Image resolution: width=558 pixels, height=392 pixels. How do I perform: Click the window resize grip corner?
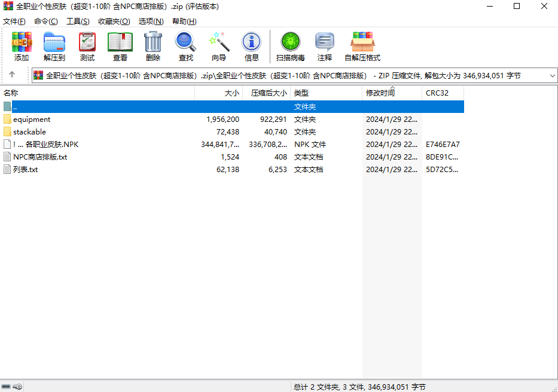[554, 388]
